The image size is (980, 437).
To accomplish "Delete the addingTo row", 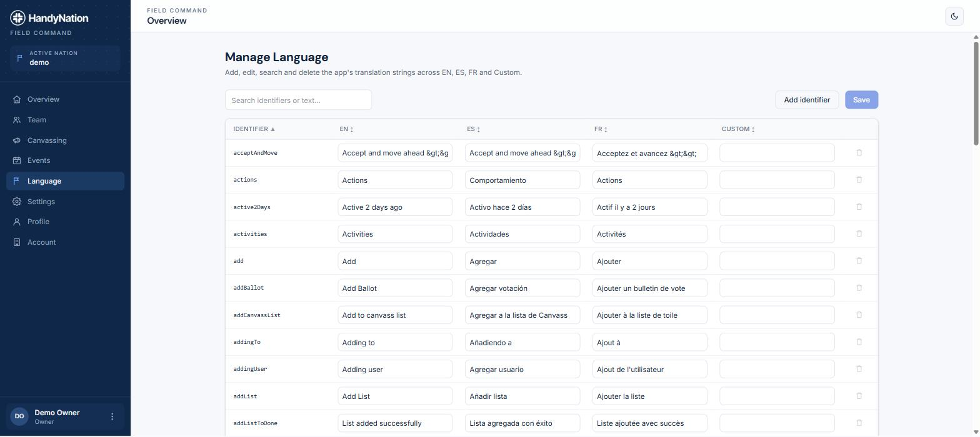I will tap(859, 342).
